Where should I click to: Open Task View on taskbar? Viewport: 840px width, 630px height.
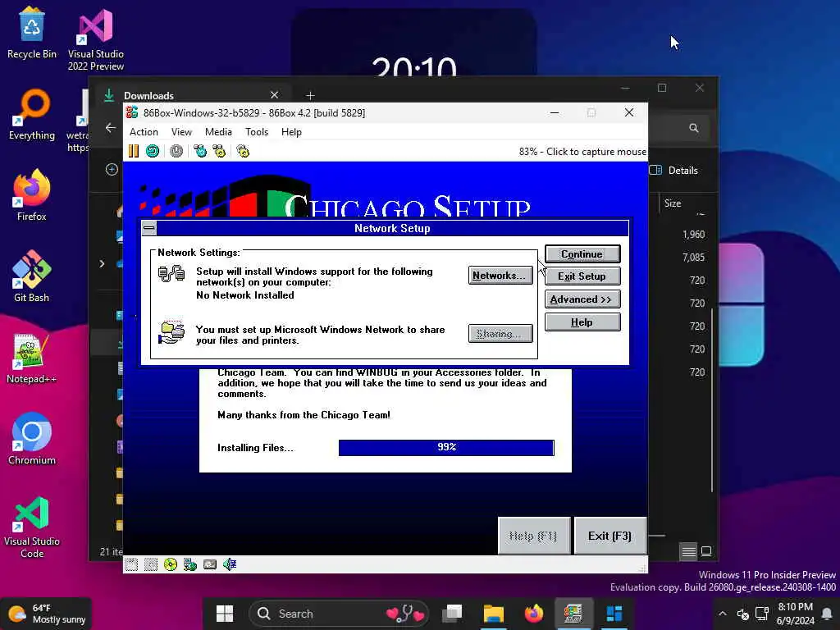[452, 614]
